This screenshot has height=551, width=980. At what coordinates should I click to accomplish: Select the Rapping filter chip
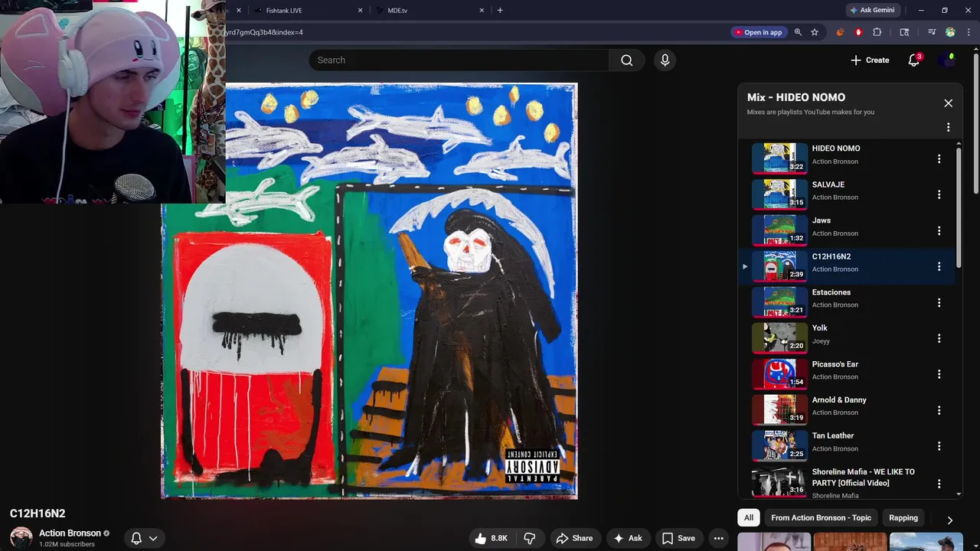(x=903, y=518)
